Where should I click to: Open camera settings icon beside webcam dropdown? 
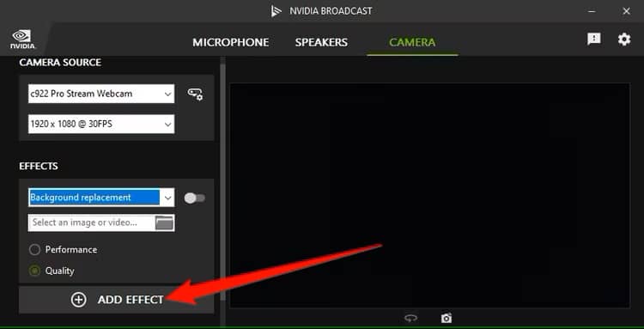pyautogui.click(x=195, y=94)
